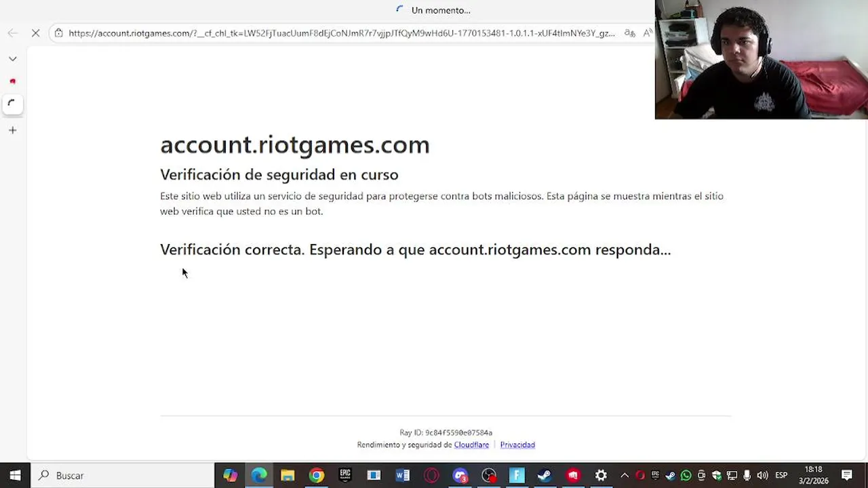Open Windows Settings gear in taskbar
Image resolution: width=868 pixels, height=488 pixels.
601,475
